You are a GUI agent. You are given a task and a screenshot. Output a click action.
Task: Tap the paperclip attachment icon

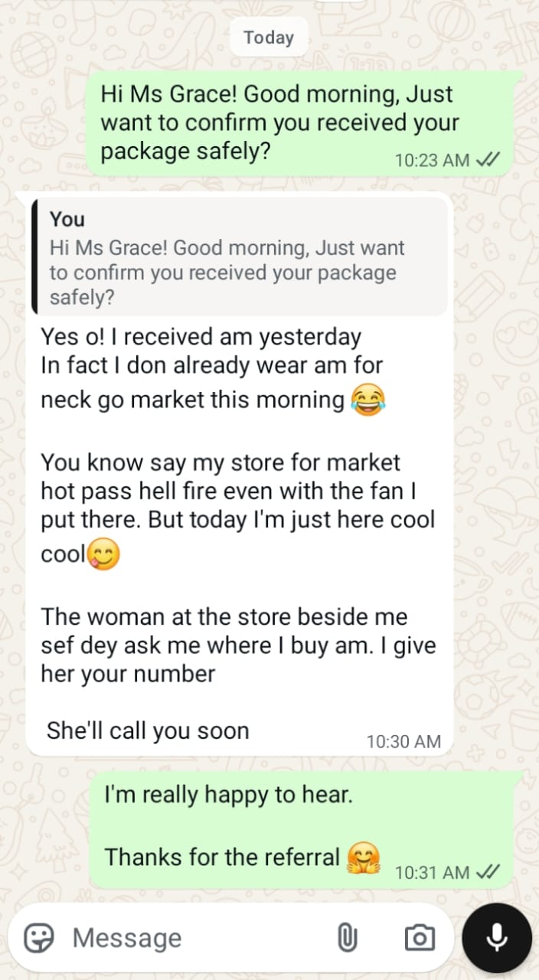[348, 937]
